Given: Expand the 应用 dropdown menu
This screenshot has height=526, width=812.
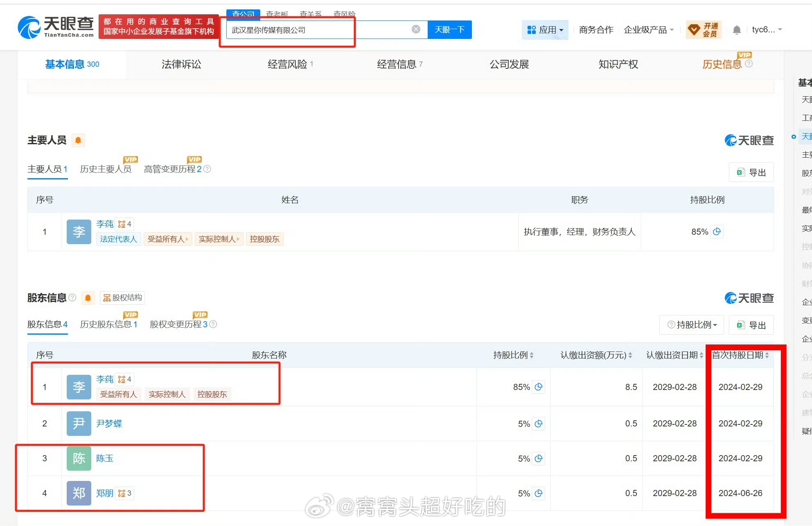Looking at the screenshot, I should 545,30.
